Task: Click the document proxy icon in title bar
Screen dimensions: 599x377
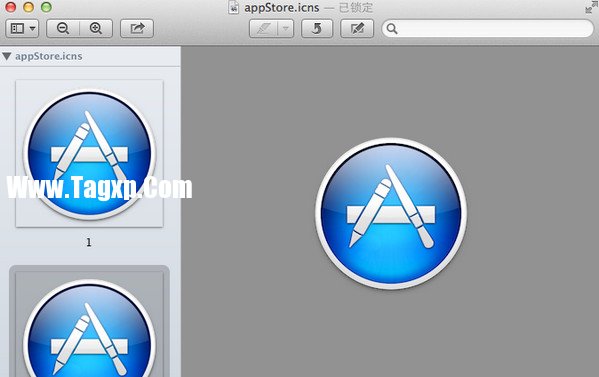Action: [x=233, y=7]
